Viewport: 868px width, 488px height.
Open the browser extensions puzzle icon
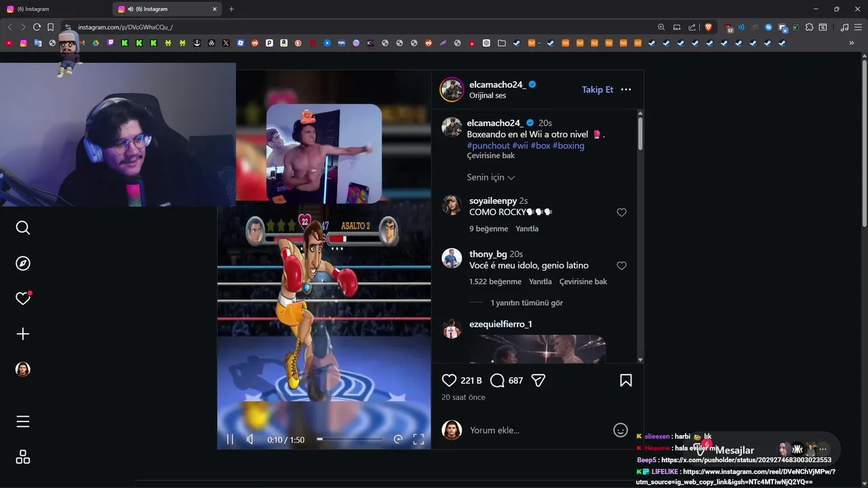point(809,27)
